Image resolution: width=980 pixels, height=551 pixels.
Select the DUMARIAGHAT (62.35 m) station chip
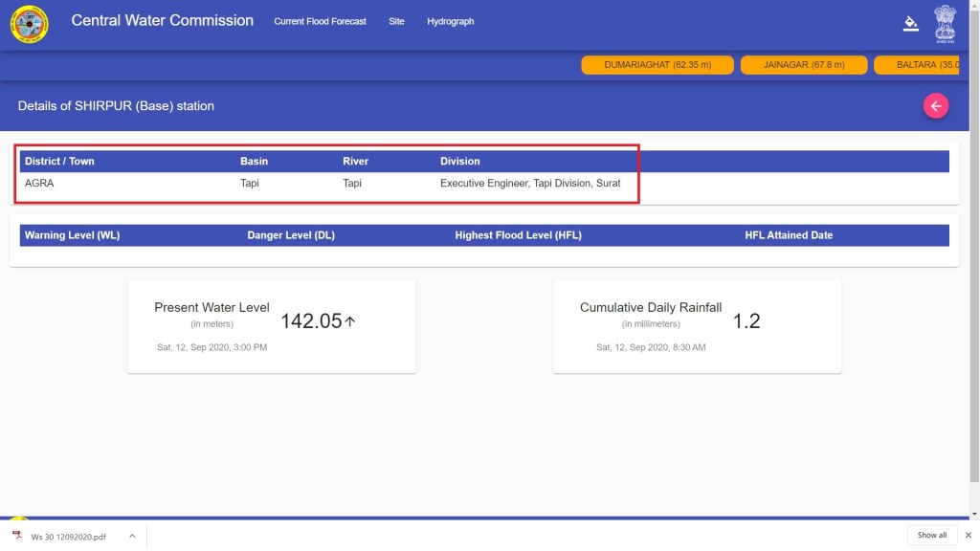[657, 65]
